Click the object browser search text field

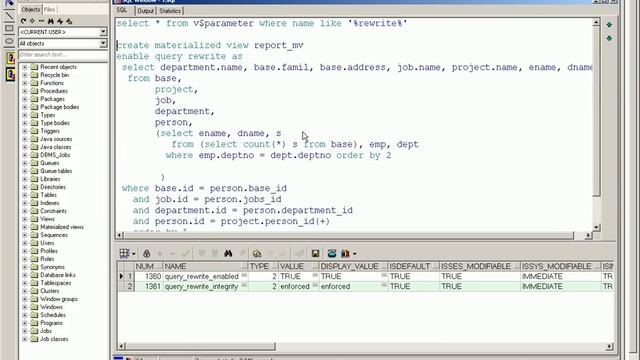pos(63,55)
